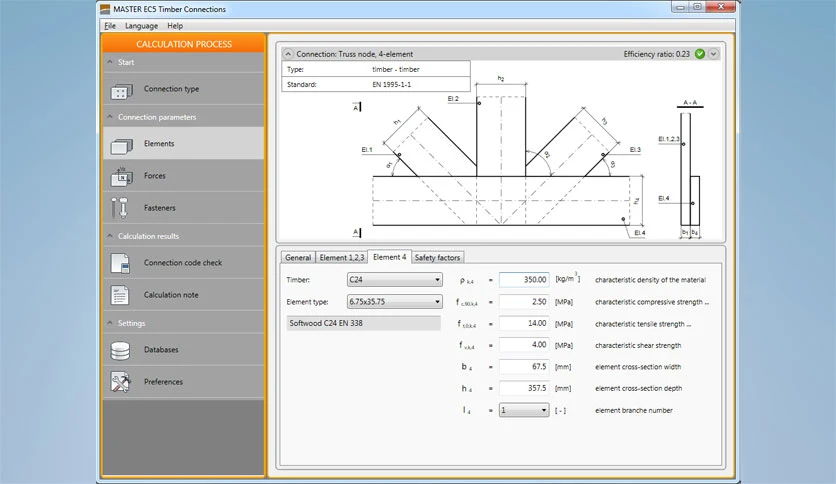Viewport: 836px width, 484px height.
Task: Minimize the MASTER EC5 window
Action: 680,7
